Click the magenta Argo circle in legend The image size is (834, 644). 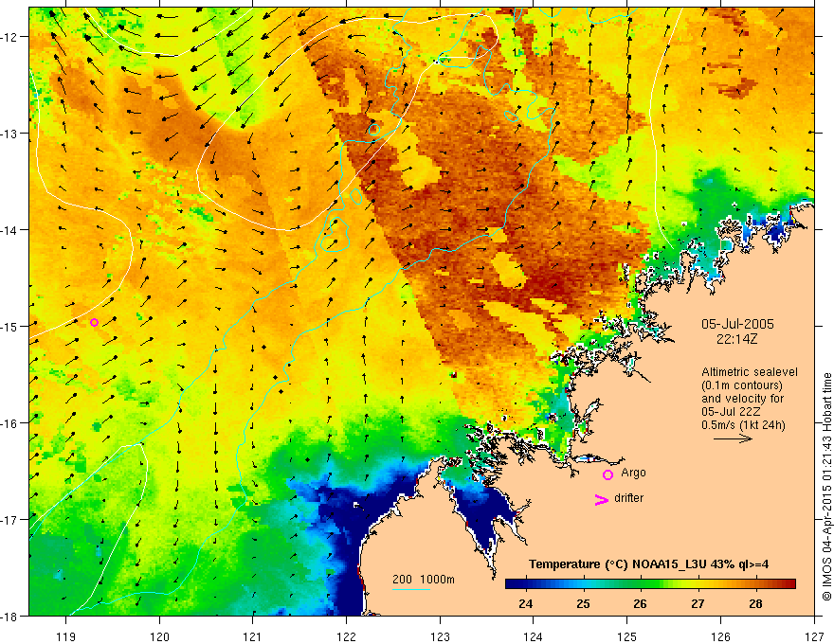pyautogui.click(x=607, y=474)
